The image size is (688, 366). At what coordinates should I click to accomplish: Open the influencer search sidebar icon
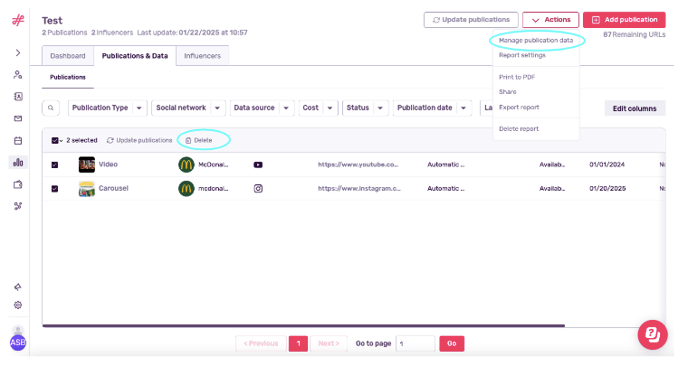18,75
